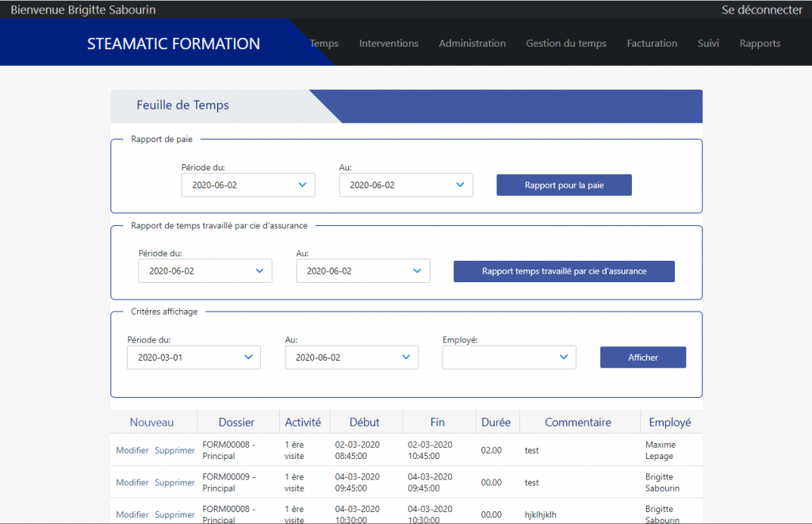This screenshot has width=812, height=524.
Task: Sort by the Fin column header
Action: pyautogui.click(x=438, y=422)
